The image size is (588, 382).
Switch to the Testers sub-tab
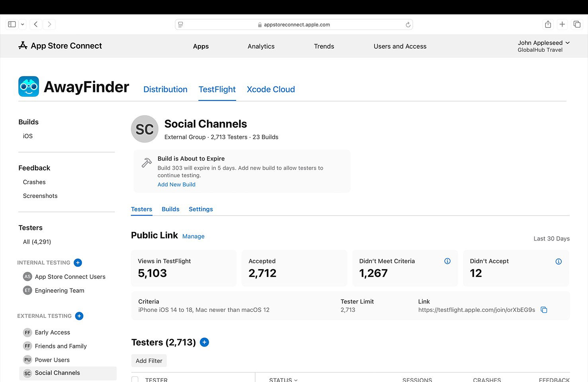[141, 209]
